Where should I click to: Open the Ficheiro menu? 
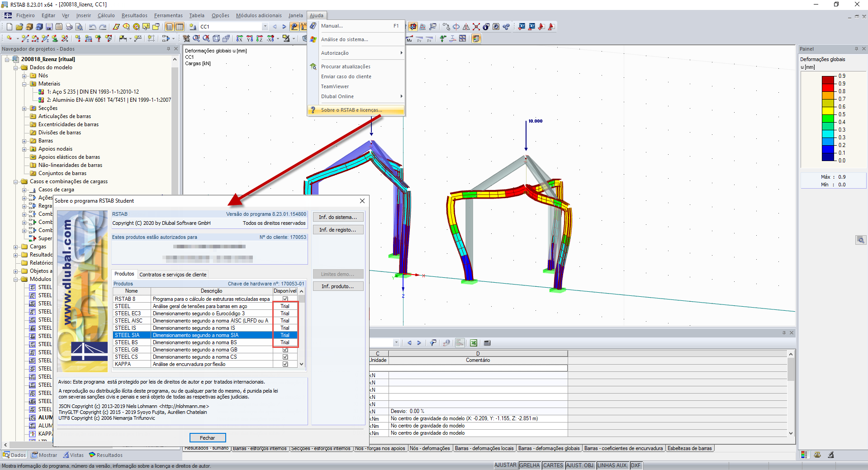[x=25, y=15]
